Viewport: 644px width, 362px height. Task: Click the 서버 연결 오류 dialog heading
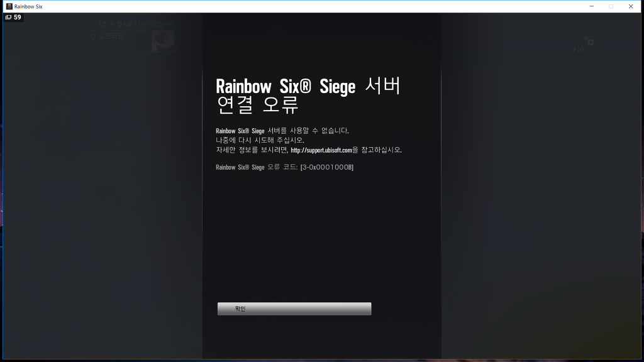pyautogui.click(x=308, y=95)
